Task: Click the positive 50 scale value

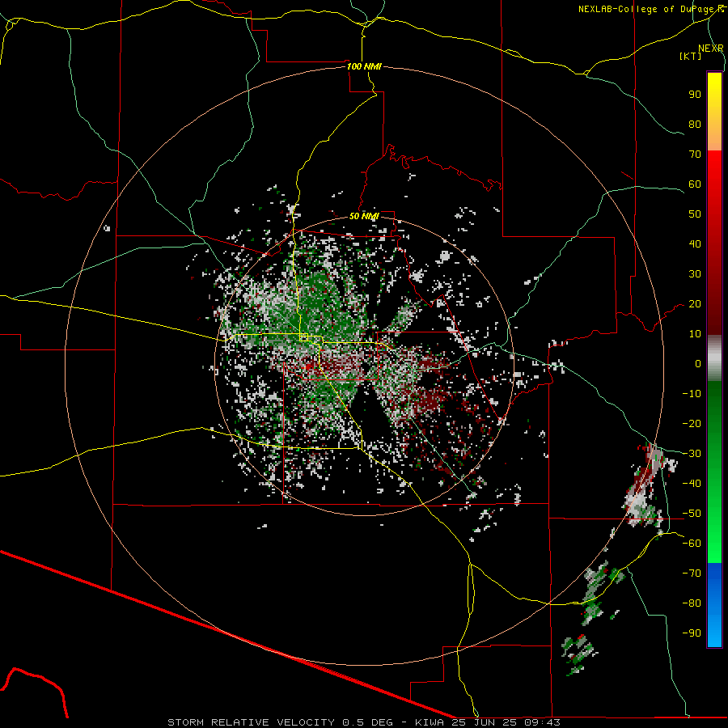Action: pos(695,214)
